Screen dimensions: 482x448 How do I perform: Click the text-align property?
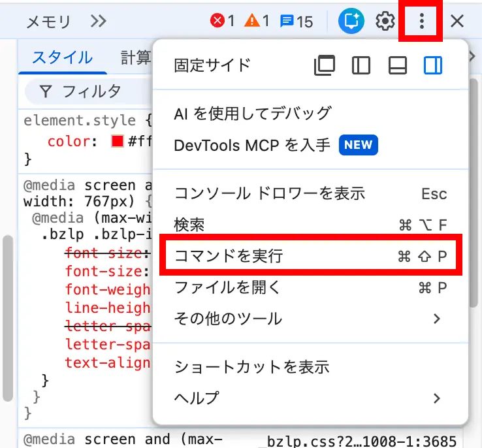(108, 362)
